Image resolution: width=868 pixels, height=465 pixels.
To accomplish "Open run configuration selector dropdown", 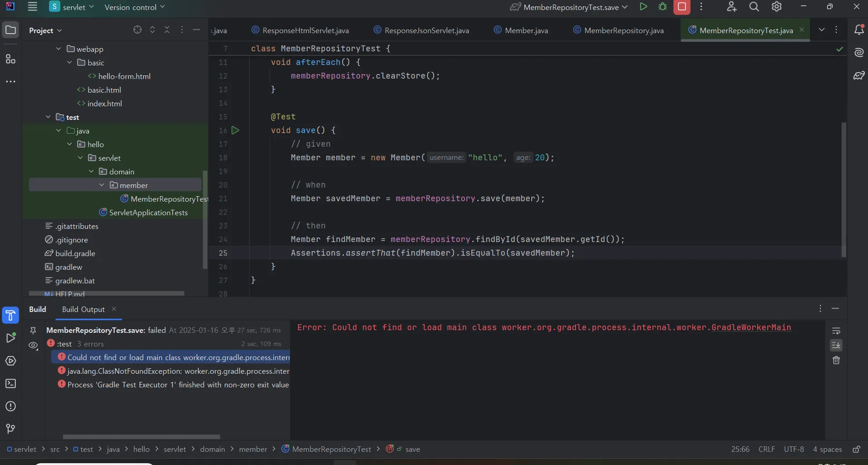I will 569,7.
